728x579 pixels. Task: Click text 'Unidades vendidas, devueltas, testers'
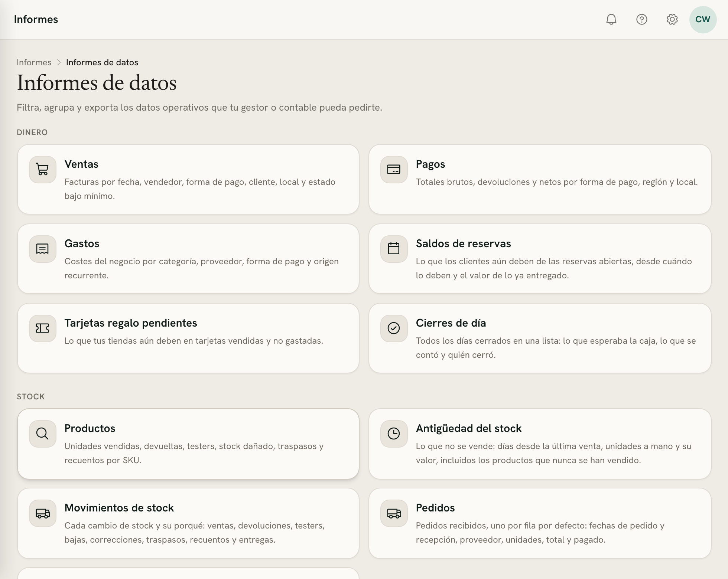(x=140, y=446)
